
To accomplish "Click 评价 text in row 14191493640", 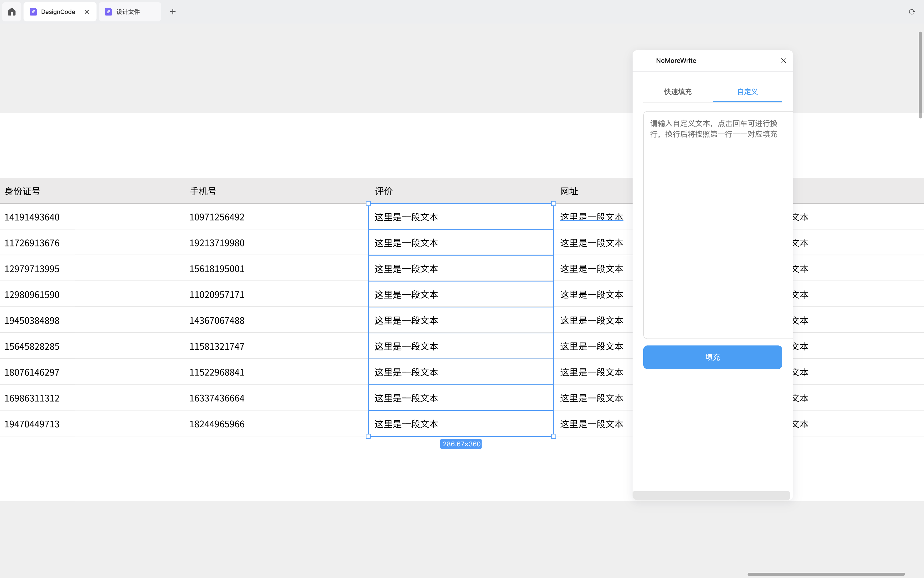I will pyautogui.click(x=406, y=217).
